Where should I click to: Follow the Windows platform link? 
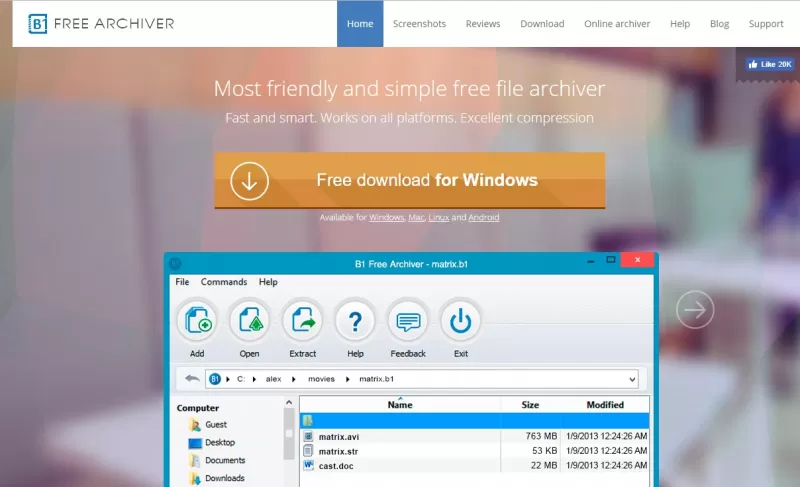click(x=386, y=217)
